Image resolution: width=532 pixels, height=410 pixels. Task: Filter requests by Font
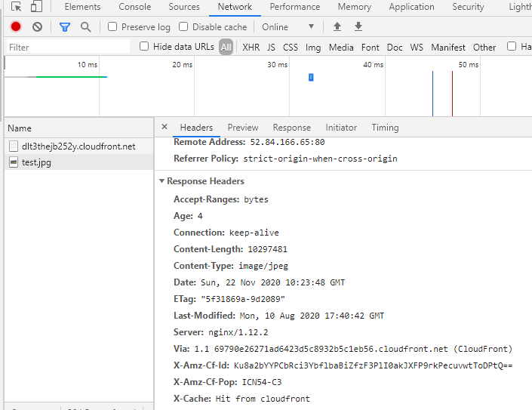(371, 47)
